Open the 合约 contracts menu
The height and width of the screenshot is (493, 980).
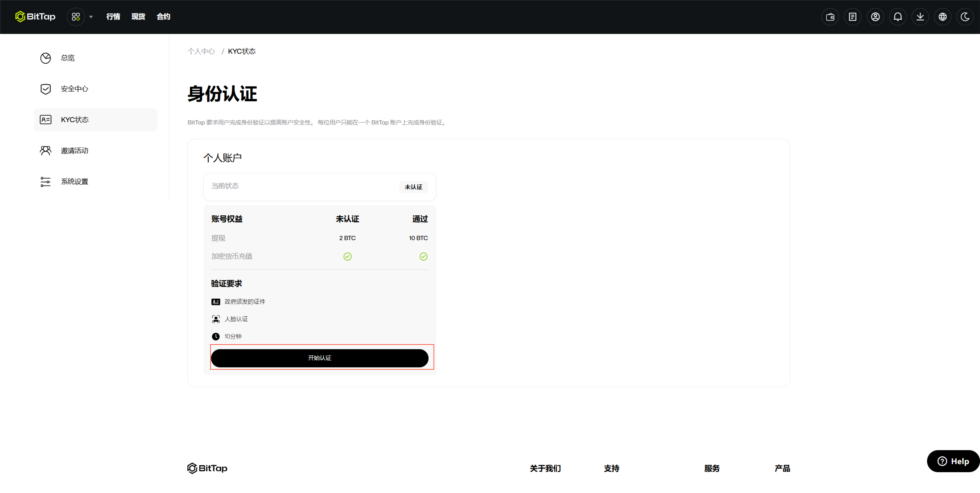click(x=163, y=17)
